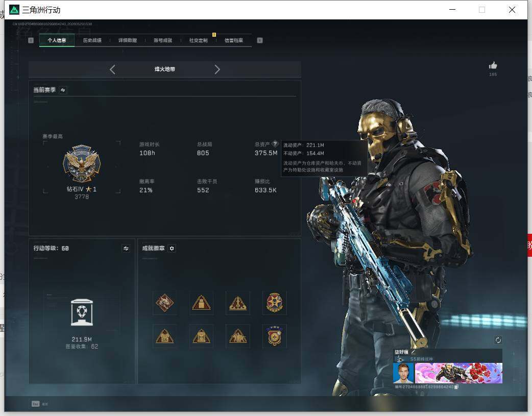
Task: Select the triangle safe-box badge in top row
Action: pyautogui.click(x=201, y=303)
